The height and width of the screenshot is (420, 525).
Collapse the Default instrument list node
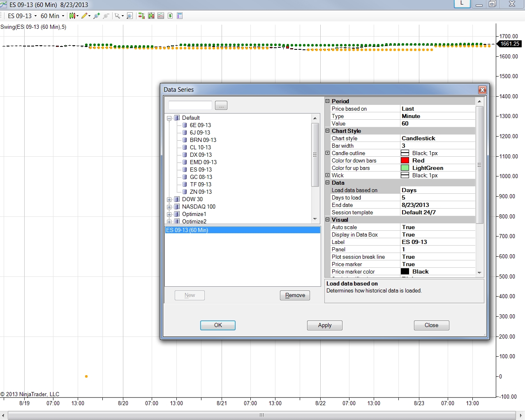pos(169,118)
